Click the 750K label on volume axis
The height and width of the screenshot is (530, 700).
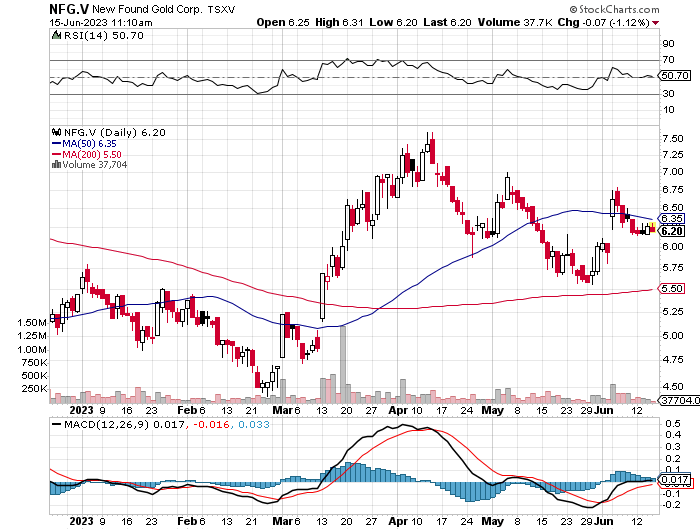tap(34, 363)
